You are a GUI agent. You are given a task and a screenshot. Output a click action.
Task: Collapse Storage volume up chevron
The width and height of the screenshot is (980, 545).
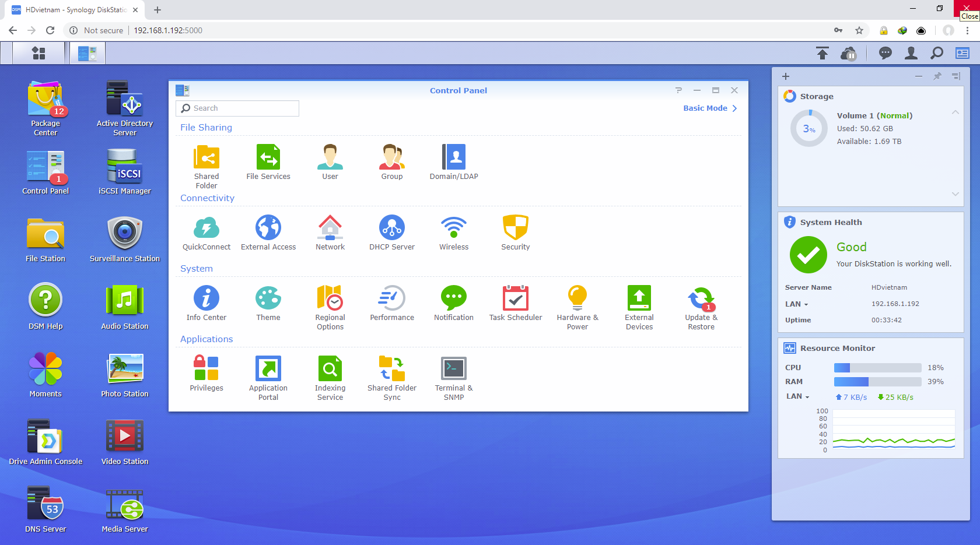(956, 112)
